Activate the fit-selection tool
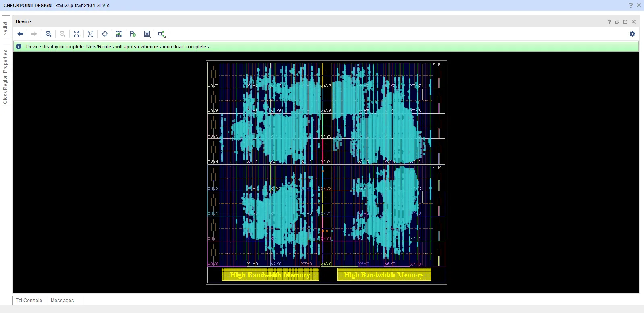 pos(91,34)
